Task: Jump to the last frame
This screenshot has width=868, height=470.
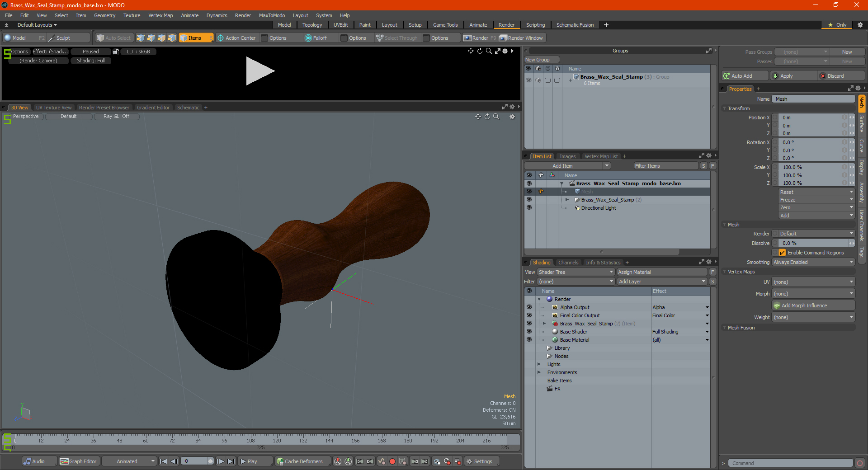Action: click(x=231, y=461)
